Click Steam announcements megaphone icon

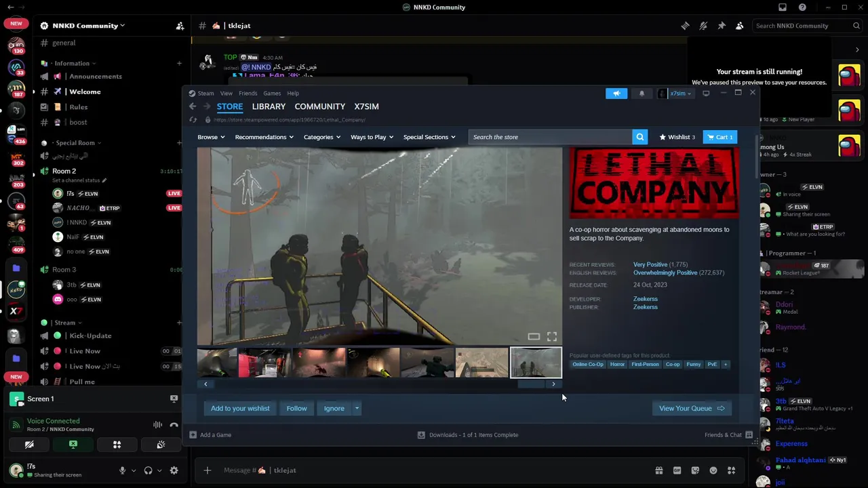click(x=616, y=94)
